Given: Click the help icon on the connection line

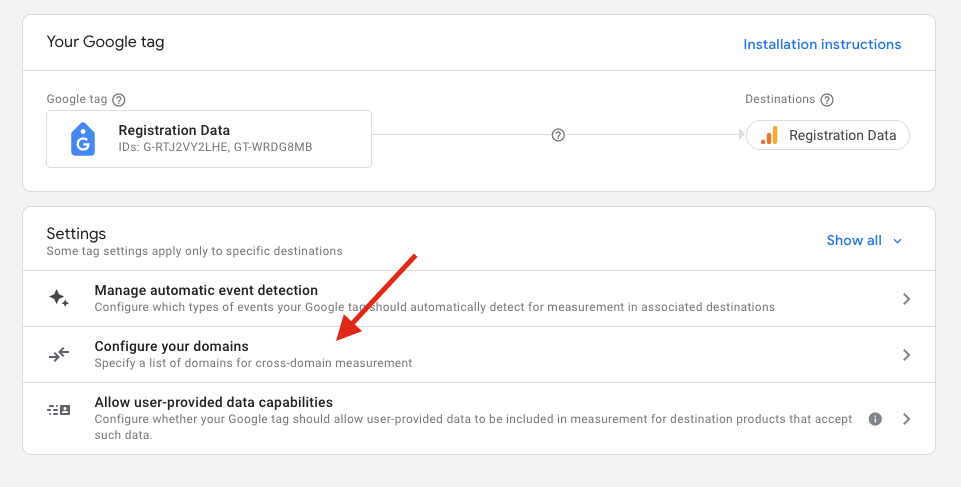Looking at the screenshot, I should tap(559, 135).
